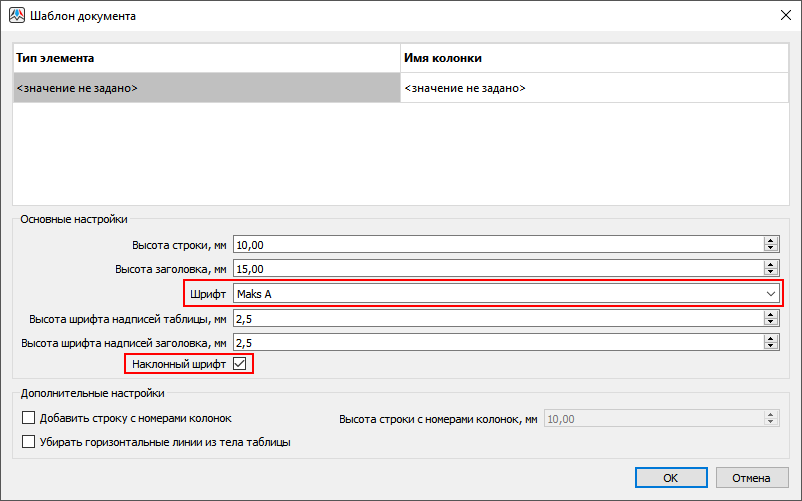Open the Шрифт dropdown list
This screenshot has width=802, height=501.
tap(770, 293)
